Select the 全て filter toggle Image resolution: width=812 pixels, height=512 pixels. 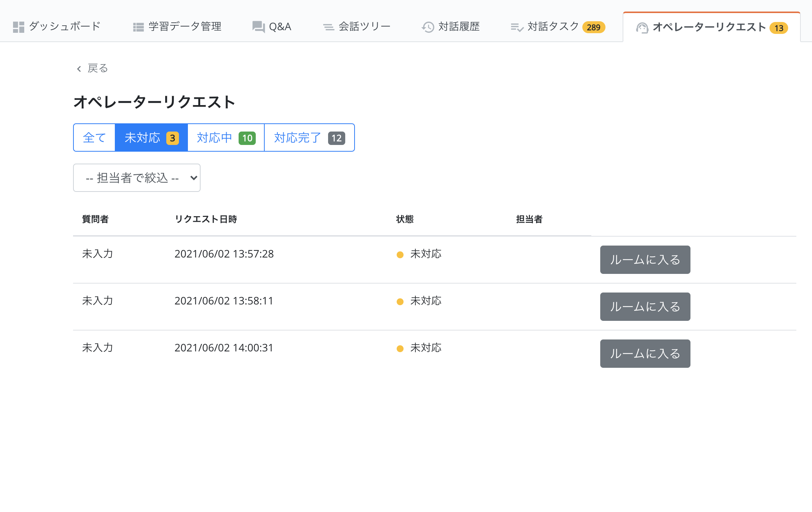pos(94,138)
